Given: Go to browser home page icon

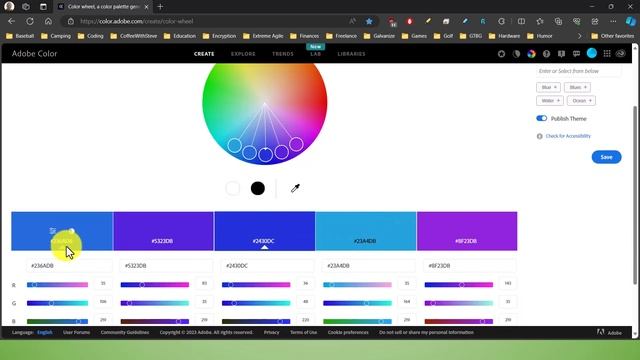Looking at the screenshot, I should pos(48,21).
